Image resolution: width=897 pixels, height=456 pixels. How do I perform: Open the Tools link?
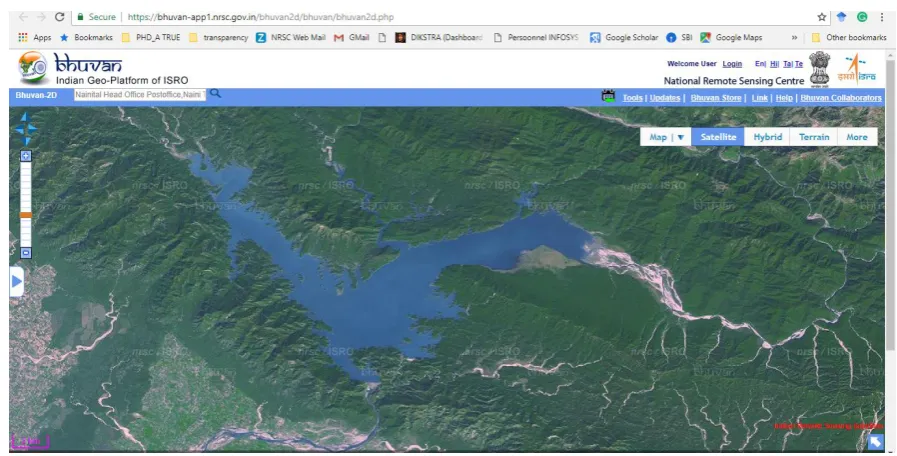click(x=632, y=98)
